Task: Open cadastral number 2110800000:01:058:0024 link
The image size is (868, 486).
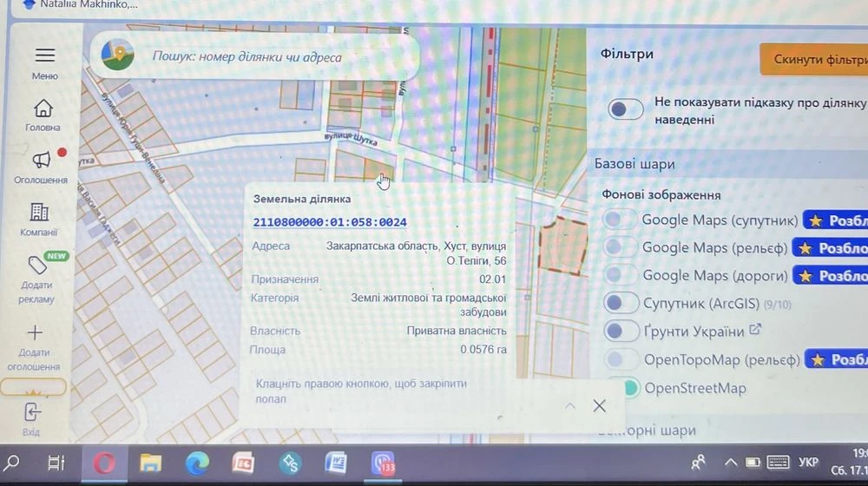Action: tap(330, 222)
